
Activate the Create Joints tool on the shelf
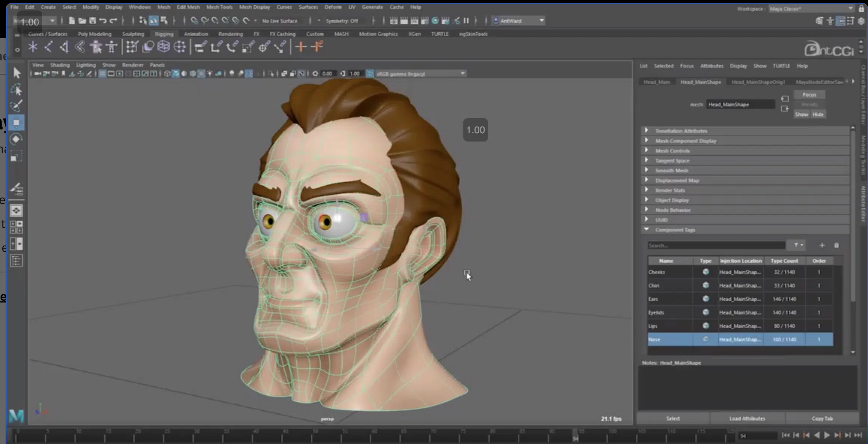[33, 46]
